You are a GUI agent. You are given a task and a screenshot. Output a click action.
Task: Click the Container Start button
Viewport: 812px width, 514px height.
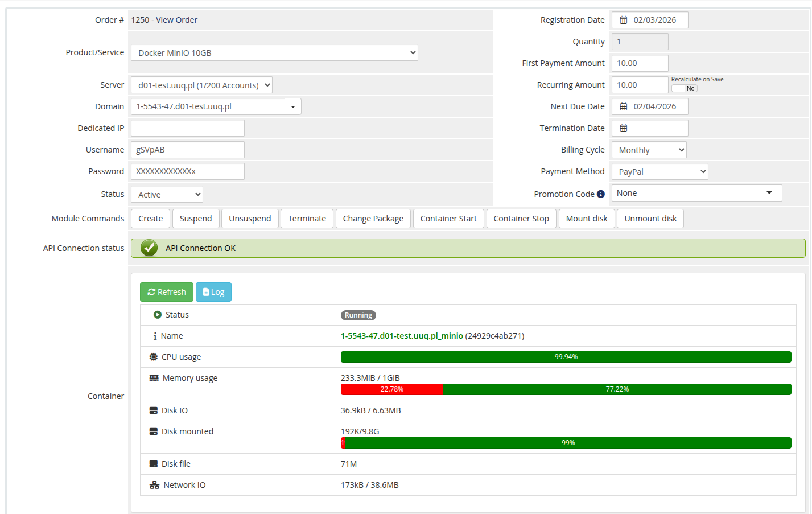(448, 218)
